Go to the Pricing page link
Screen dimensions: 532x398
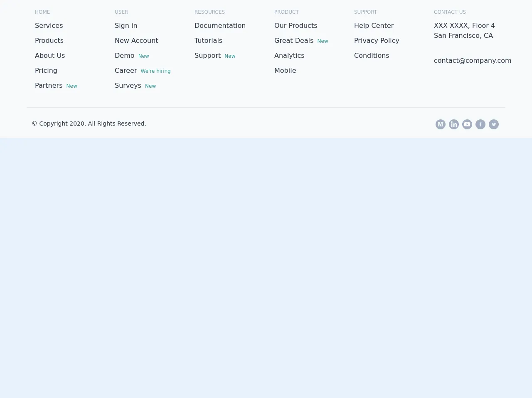(46, 71)
